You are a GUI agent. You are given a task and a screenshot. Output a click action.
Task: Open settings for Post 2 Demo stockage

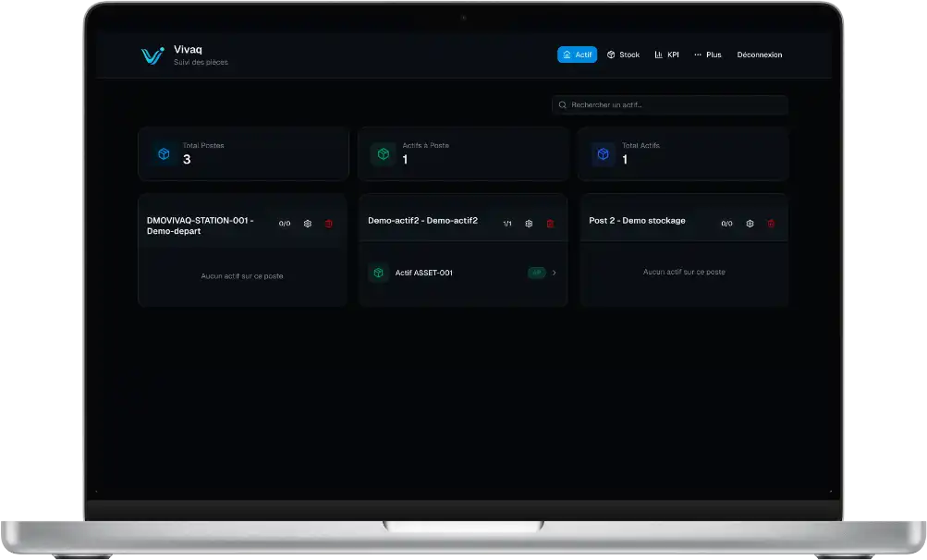(750, 224)
